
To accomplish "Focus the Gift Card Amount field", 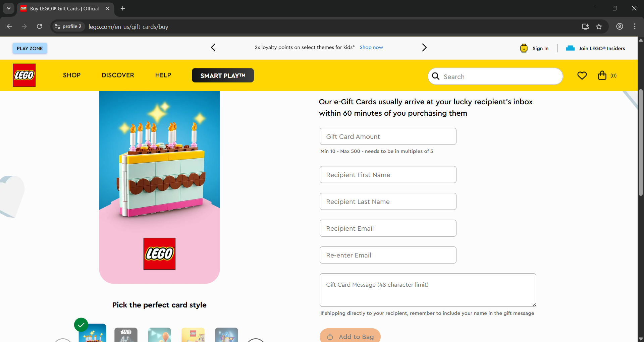I will click(388, 136).
